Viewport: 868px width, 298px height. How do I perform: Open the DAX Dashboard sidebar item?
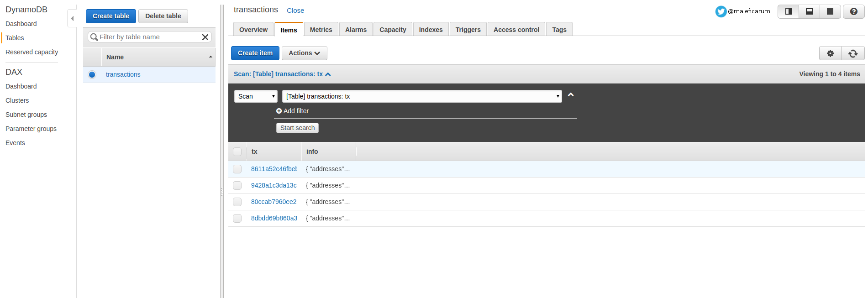pos(21,86)
